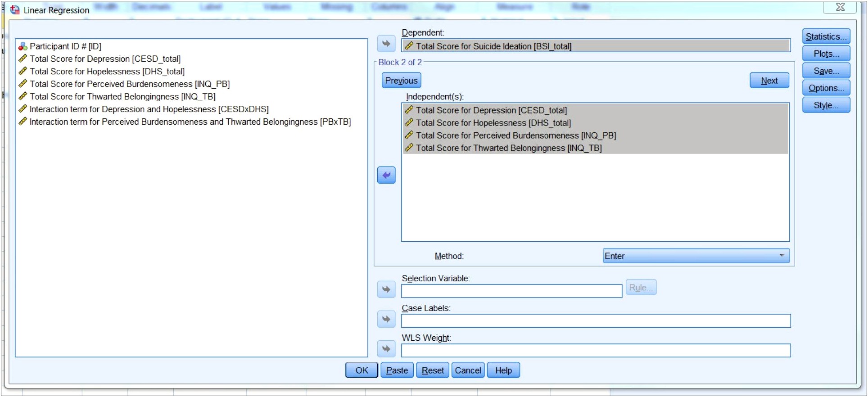This screenshot has width=868, height=397.
Task: Click the ruler icon beside the PBxTB variable
Action: 23,122
